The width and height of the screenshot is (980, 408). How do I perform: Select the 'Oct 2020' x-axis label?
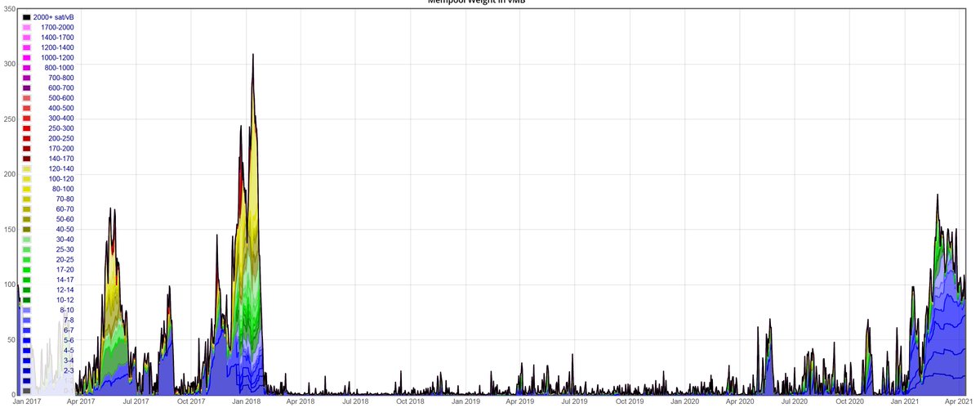[850, 401]
